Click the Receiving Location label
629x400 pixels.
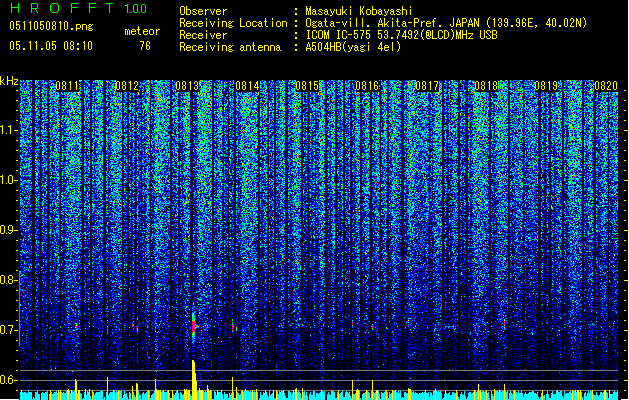[x=233, y=23]
